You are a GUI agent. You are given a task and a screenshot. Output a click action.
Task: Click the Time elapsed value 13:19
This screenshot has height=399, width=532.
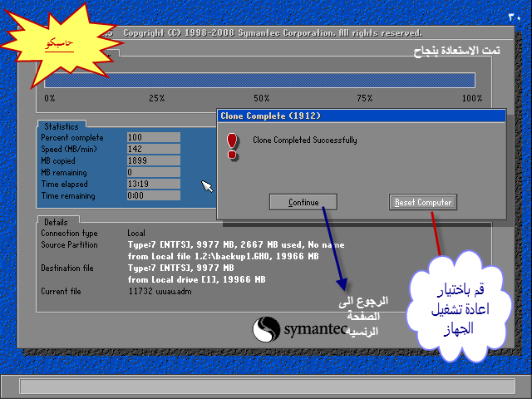coord(153,184)
